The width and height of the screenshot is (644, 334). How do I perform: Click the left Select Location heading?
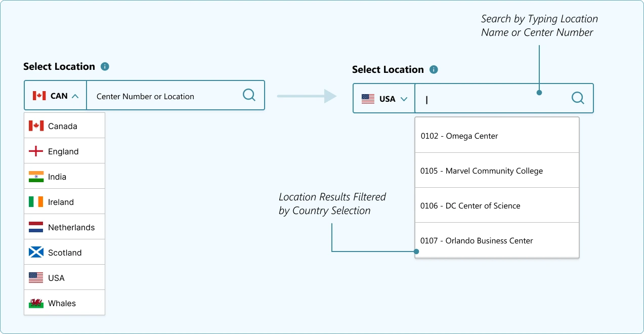pyautogui.click(x=59, y=66)
